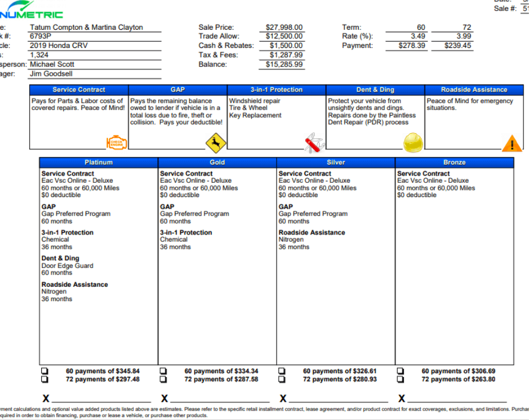This screenshot has width=530, height=420.
Task: Click the $278.39 payment value
Action: [x=412, y=46]
